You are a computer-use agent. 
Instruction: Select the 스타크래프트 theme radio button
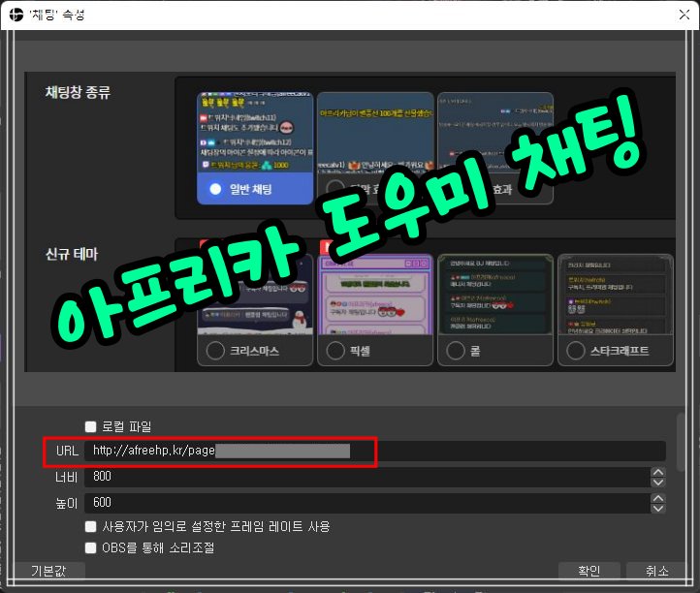(x=576, y=351)
